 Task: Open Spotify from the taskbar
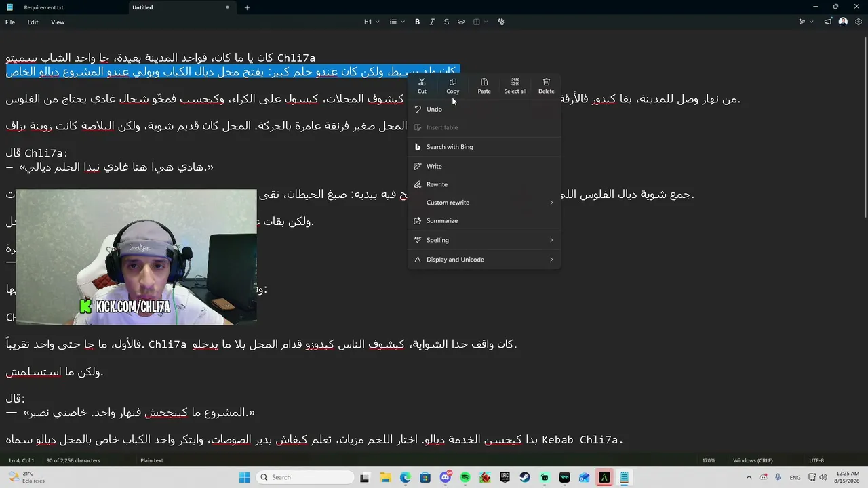point(465,477)
